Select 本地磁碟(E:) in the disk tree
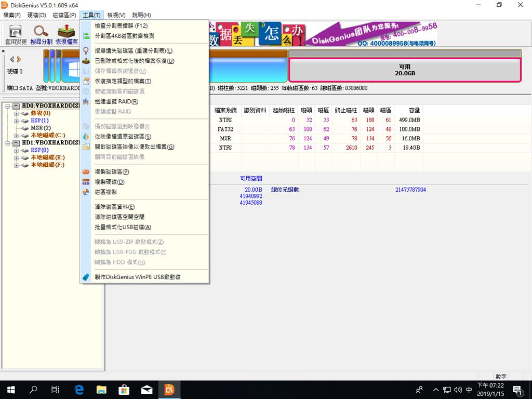Image resolution: width=532 pixels, height=399 pixels. (x=47, y=157)
